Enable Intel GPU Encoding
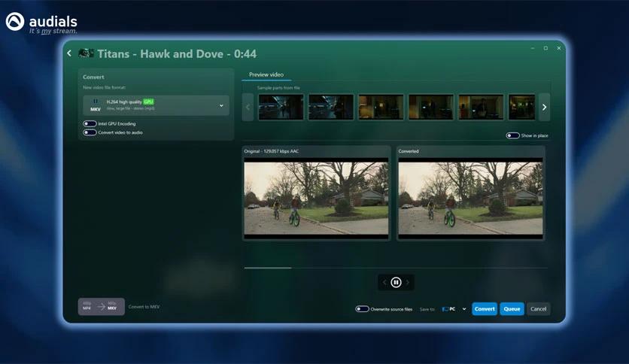 (90, 123)
